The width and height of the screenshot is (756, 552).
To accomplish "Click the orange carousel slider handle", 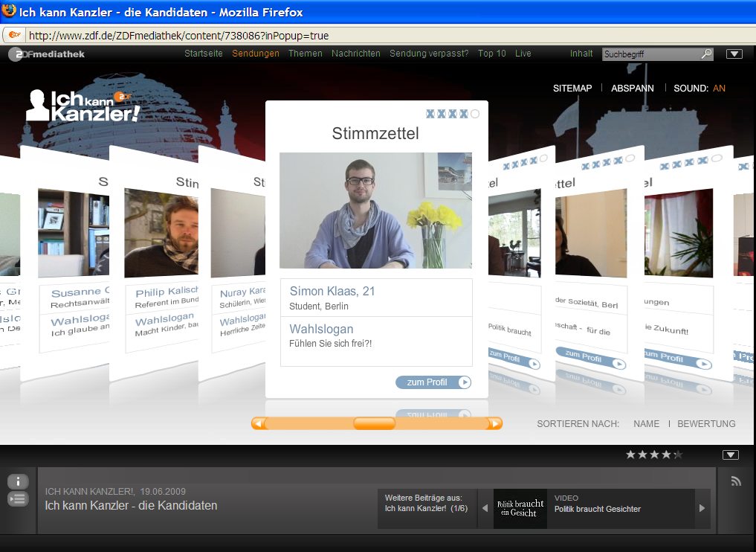I will pos(374,423).
